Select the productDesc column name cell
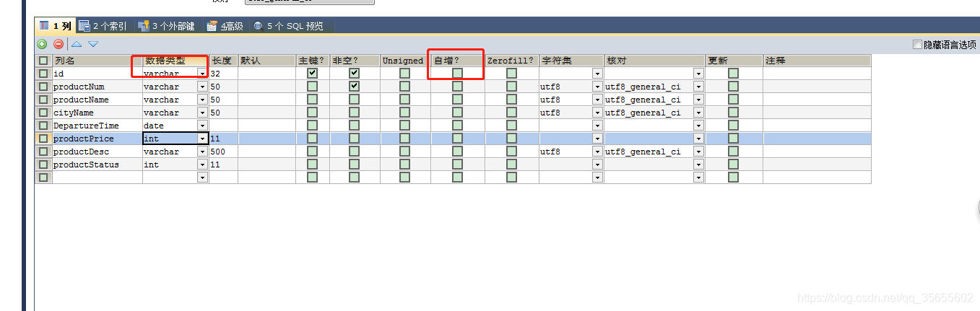The height and width of the screenshot is (311, 980). [97, 152]
